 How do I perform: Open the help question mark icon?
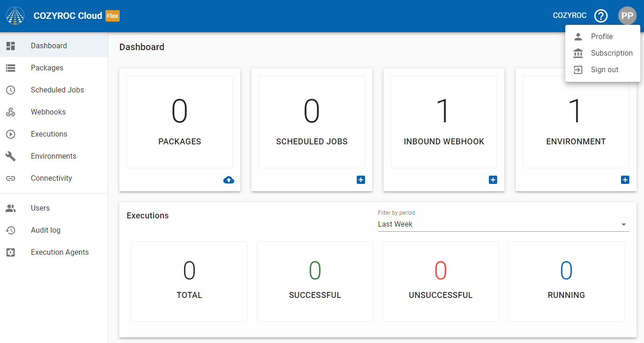pyautogui.click(x=601, y=16)
